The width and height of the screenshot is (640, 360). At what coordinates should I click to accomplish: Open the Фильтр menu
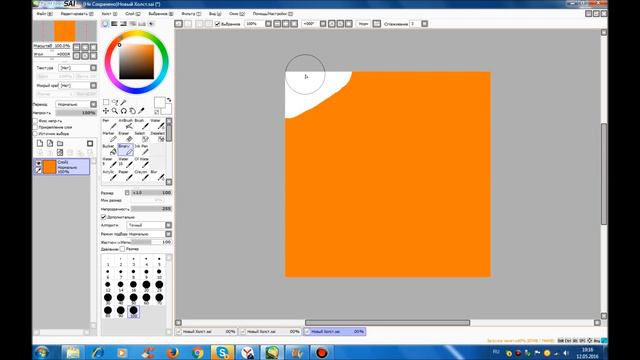point(191,14)
